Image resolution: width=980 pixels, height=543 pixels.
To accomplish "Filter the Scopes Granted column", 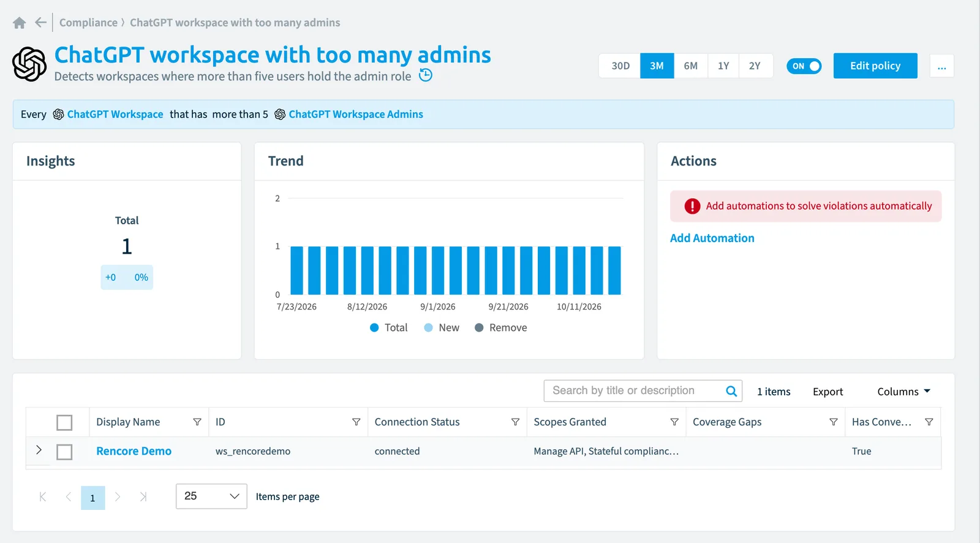I will click(674, 422).
